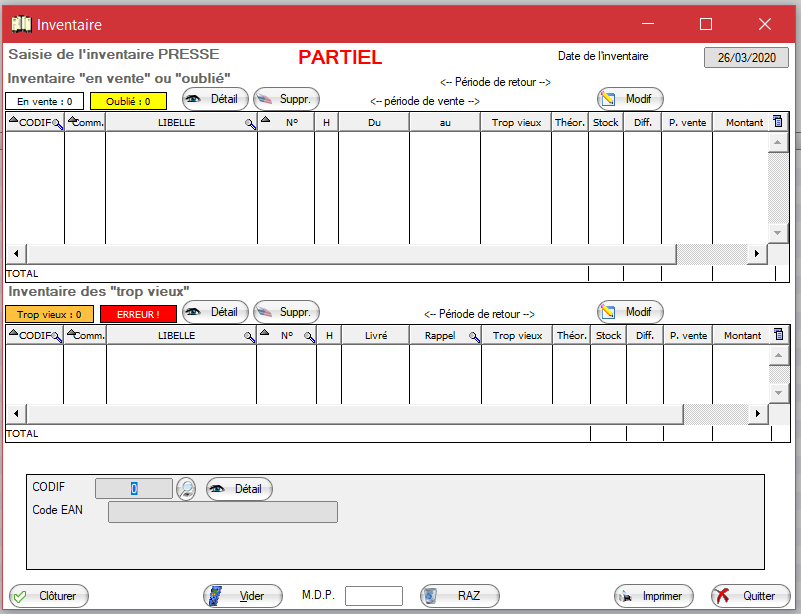Click the trash icon in lower table header
The image size is (801, 614).
click(779, 335)
